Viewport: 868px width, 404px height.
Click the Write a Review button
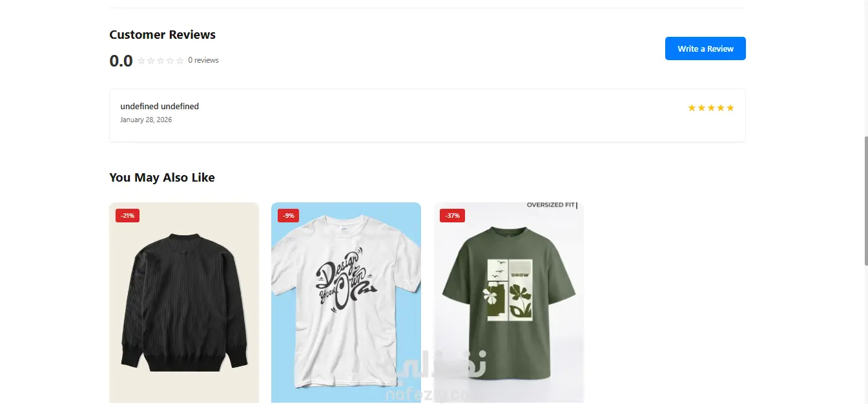[705, 48]
